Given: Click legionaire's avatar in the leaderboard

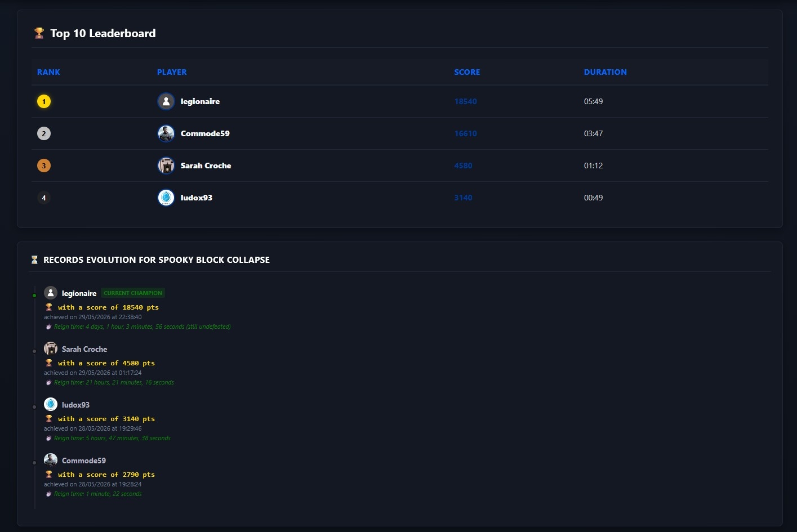Looking at the screenshot, I should (x=166, y=101).
